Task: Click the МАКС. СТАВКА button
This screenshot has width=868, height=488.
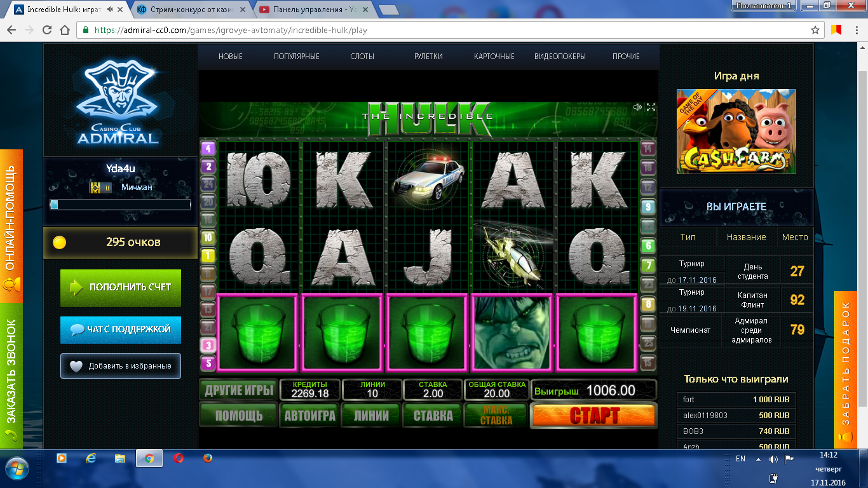Action: [496, 416]
